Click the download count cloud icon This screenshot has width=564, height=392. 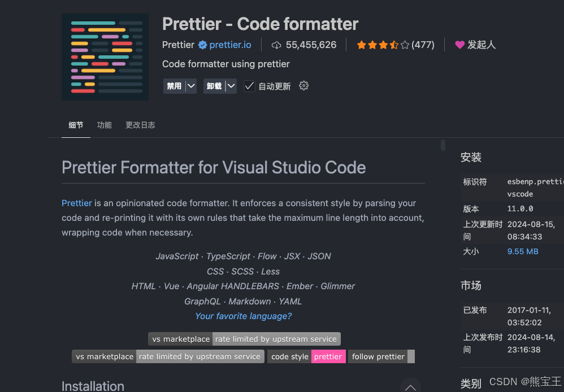[276, 45]
